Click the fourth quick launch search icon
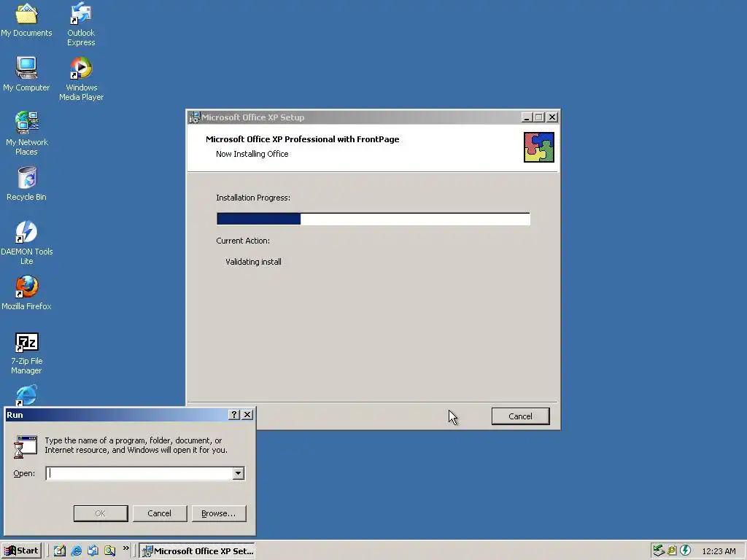Screen dimensions: 747x560 click(x=109, y=551)
